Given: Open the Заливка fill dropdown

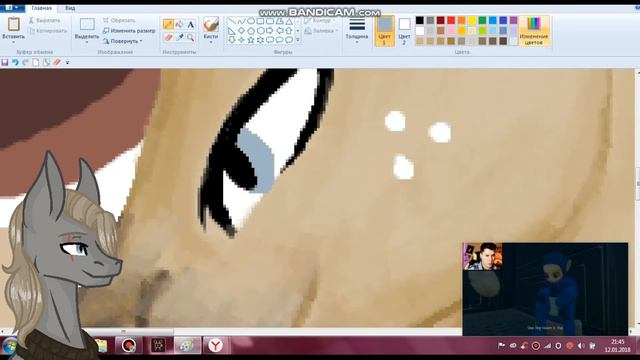Looking at the screenshot, I should [321, 31].
